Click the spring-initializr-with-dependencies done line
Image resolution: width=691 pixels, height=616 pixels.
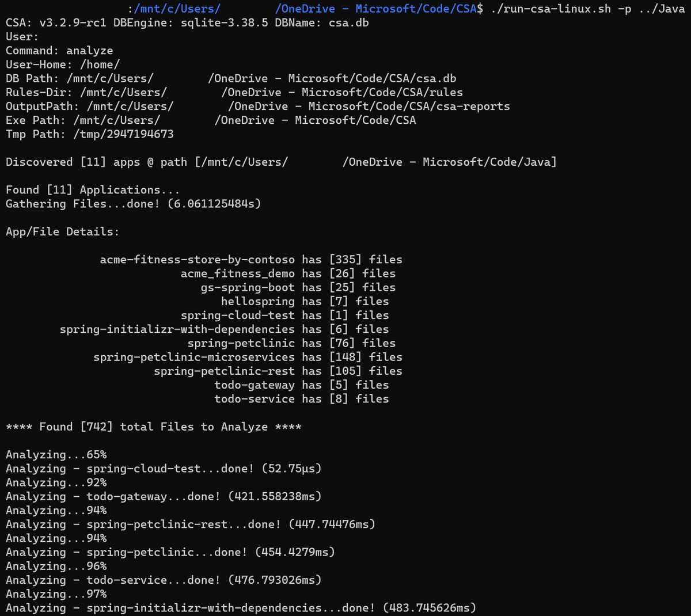(241, 608)
